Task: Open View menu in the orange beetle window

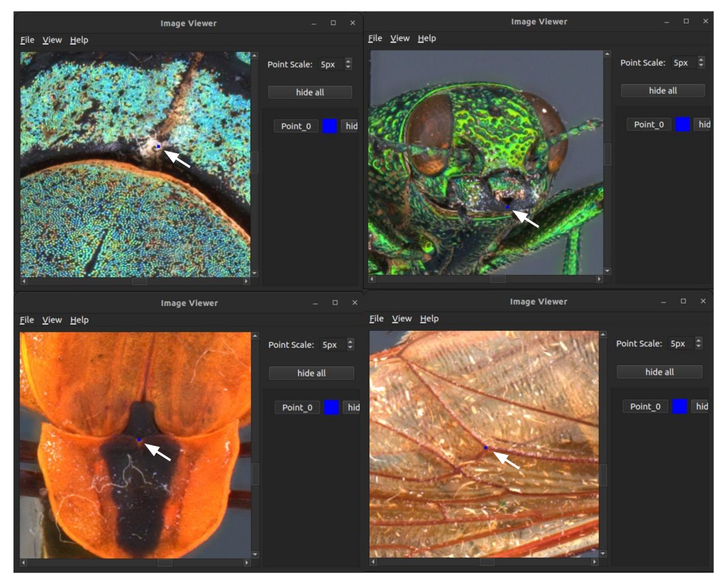Action: [x=52, y=320]
